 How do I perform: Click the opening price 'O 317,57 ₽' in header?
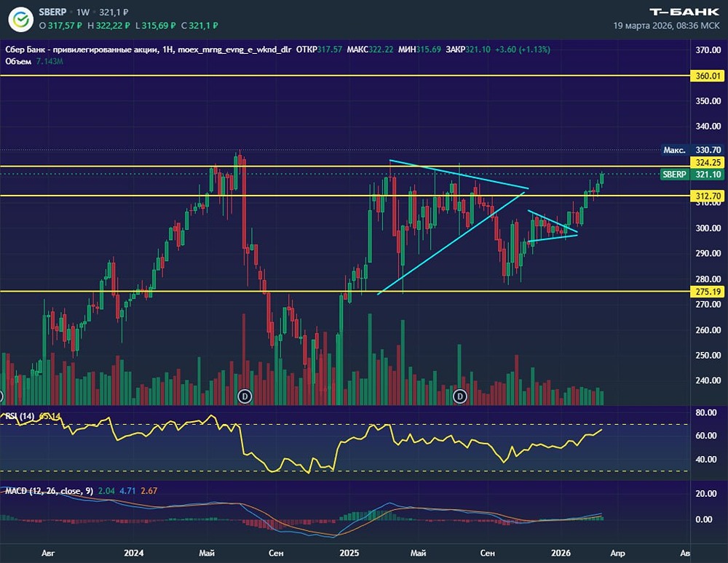[61, 25]
